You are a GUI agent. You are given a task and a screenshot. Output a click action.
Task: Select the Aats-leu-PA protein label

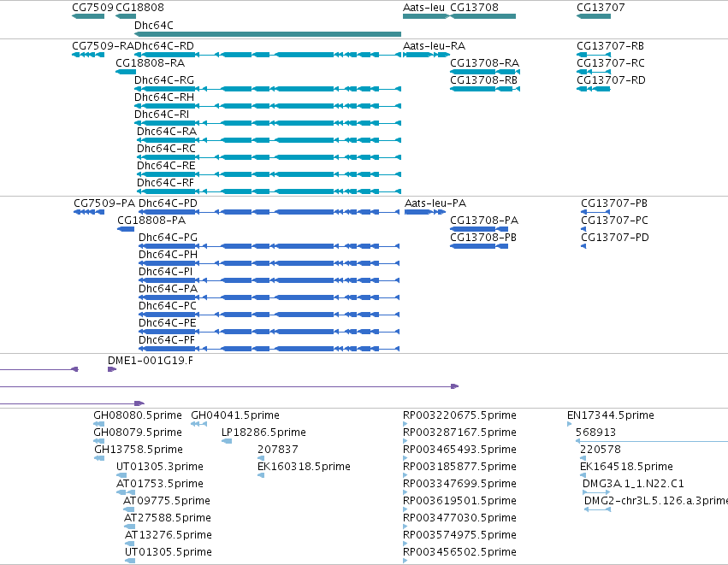435,203
